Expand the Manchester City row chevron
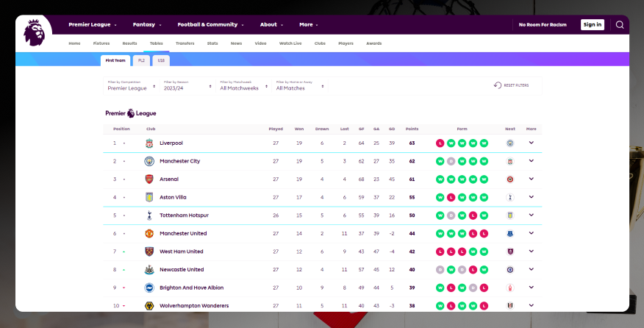 (x=531, y=161)
